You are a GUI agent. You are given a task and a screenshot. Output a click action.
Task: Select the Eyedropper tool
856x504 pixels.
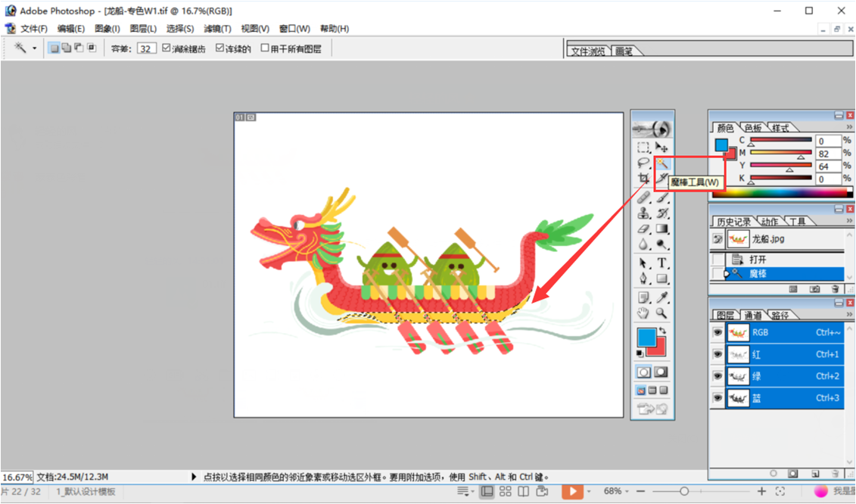click(661, 297)
